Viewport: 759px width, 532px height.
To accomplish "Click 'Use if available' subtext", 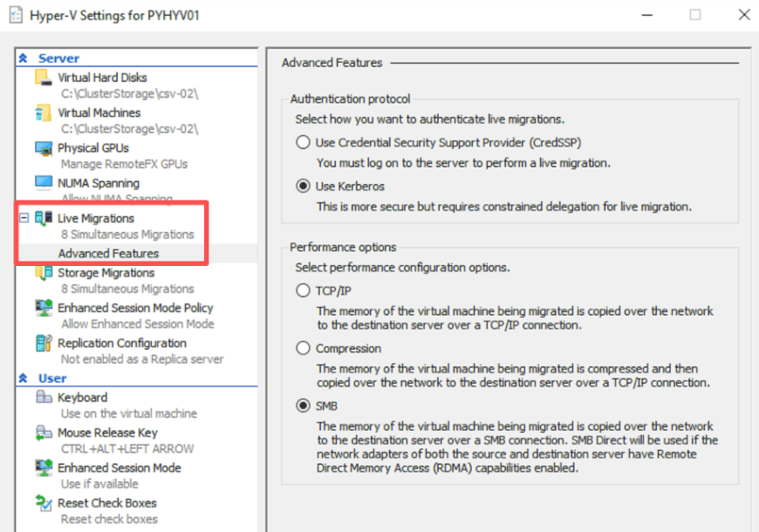I will tap(99, 483).
